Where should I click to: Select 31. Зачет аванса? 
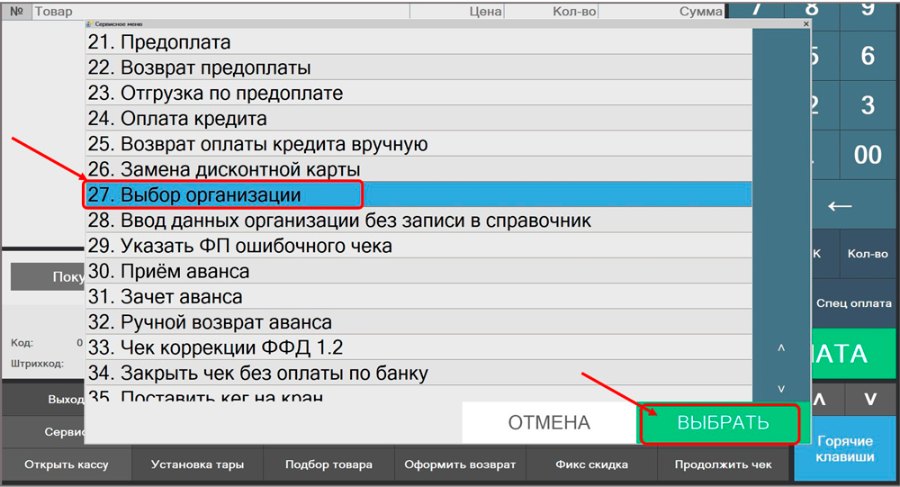(x=418, y=296)
